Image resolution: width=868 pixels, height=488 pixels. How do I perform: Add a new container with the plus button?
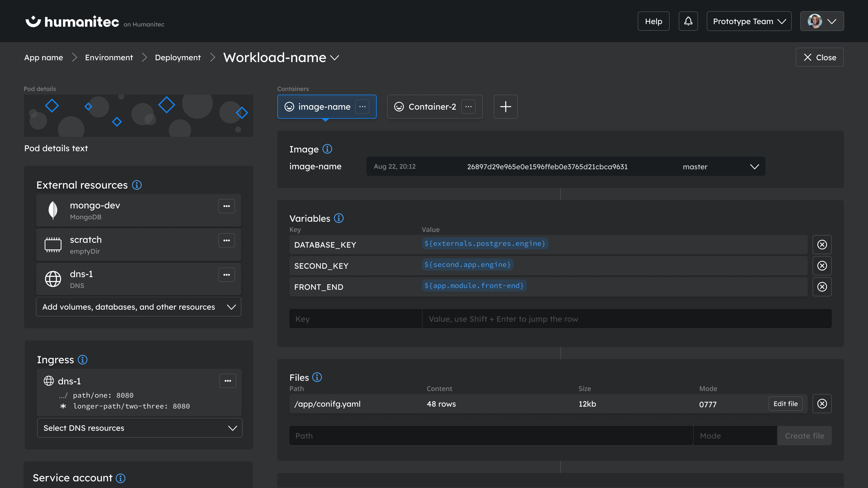tap(505, 106)
